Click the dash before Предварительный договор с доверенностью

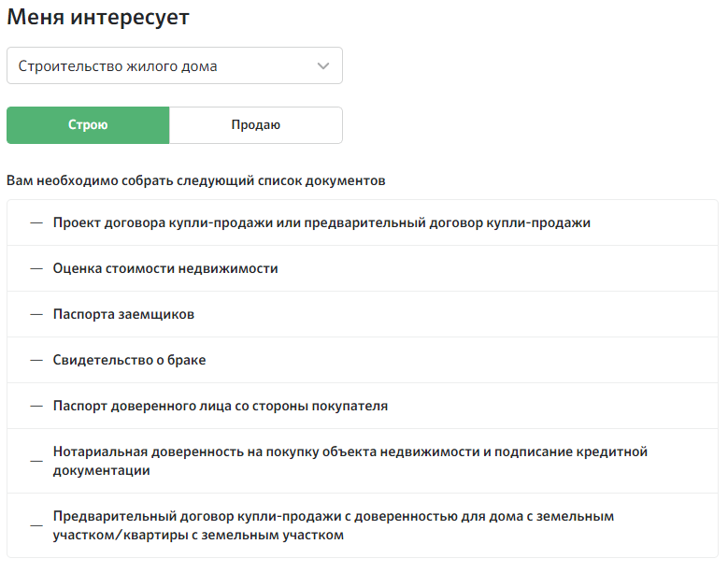click(36, 525)
